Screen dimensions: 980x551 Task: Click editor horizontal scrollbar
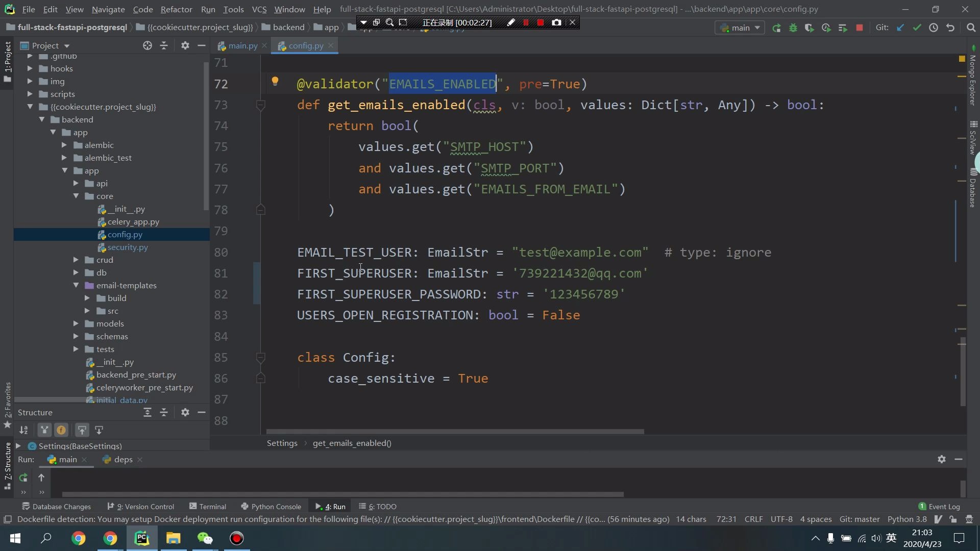tap(454, 432)
